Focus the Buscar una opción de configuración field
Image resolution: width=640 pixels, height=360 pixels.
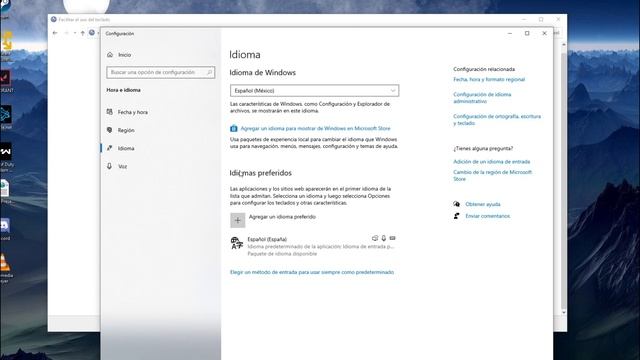tap(160, 72)
